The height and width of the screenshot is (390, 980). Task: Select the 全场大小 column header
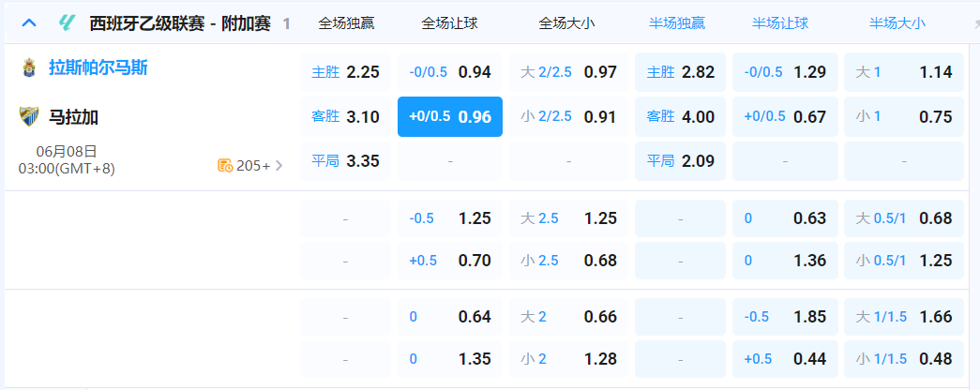point(566,23)
